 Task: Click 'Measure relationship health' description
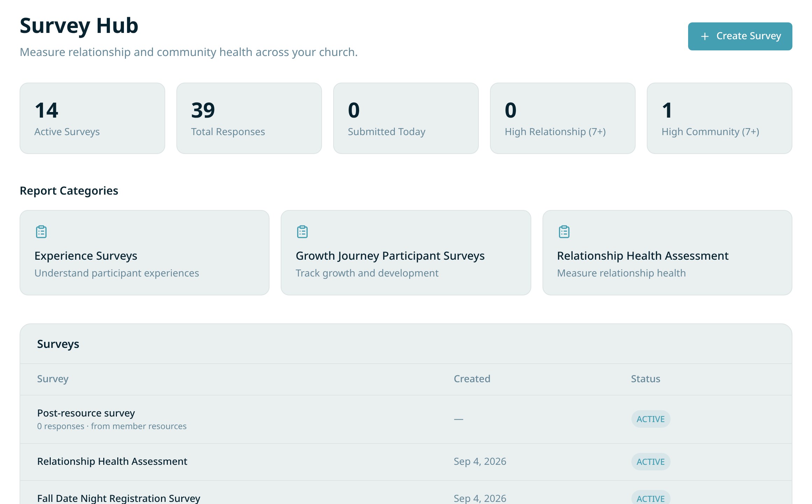(x=621, y=273)
